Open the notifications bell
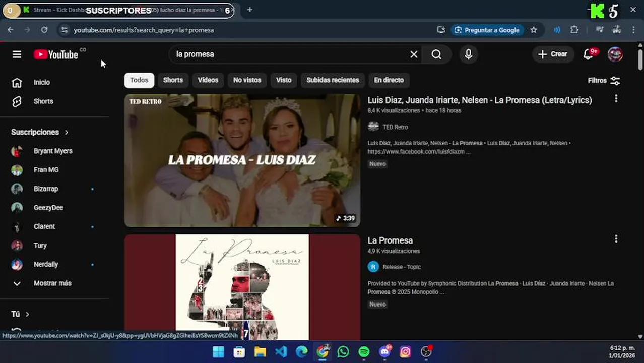This screenshot has height=363, width=644. [x=588, y=54]
